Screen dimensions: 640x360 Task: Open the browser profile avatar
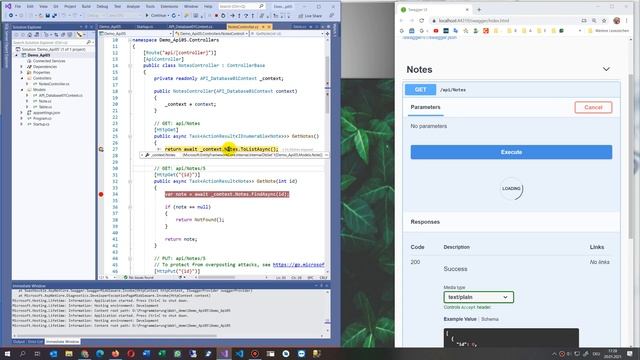pyautogui.click(x=616, y=20)
